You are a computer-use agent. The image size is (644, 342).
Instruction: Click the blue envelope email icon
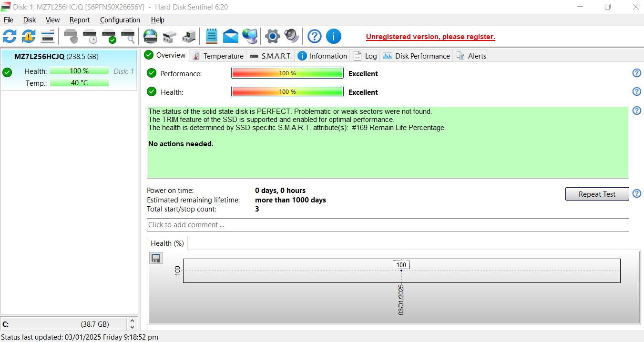click(x=231, y=36)
